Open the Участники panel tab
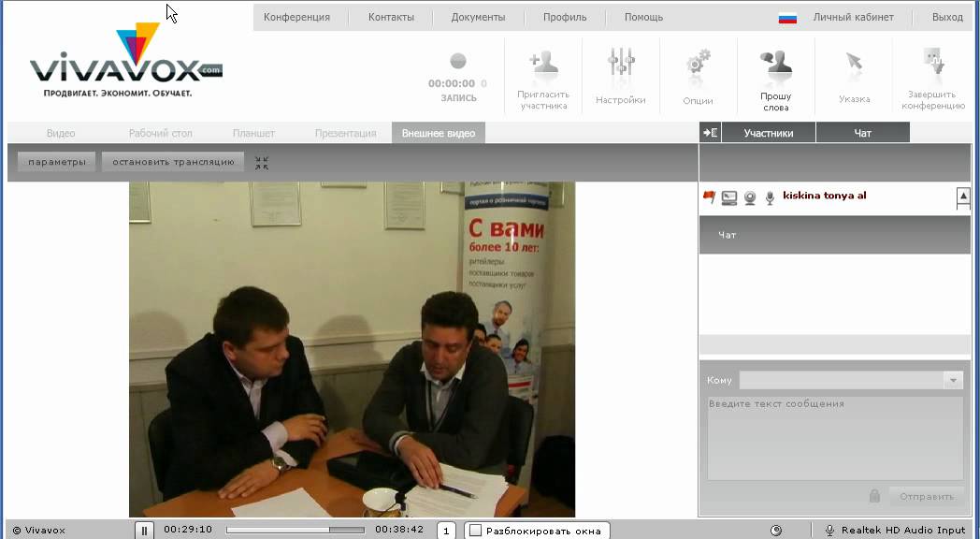The height and width of the screenshot is (539, 980). point(768,133)
